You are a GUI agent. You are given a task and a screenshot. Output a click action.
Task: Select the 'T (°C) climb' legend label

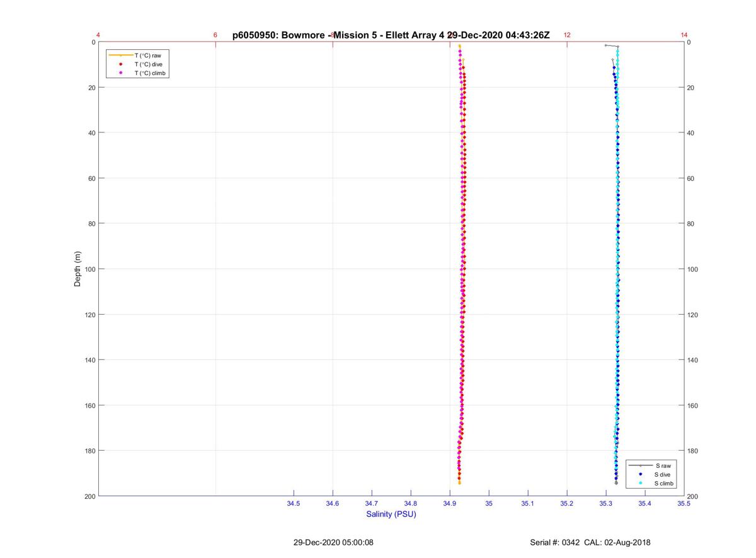pyautogui.click(x=150, y=73)
